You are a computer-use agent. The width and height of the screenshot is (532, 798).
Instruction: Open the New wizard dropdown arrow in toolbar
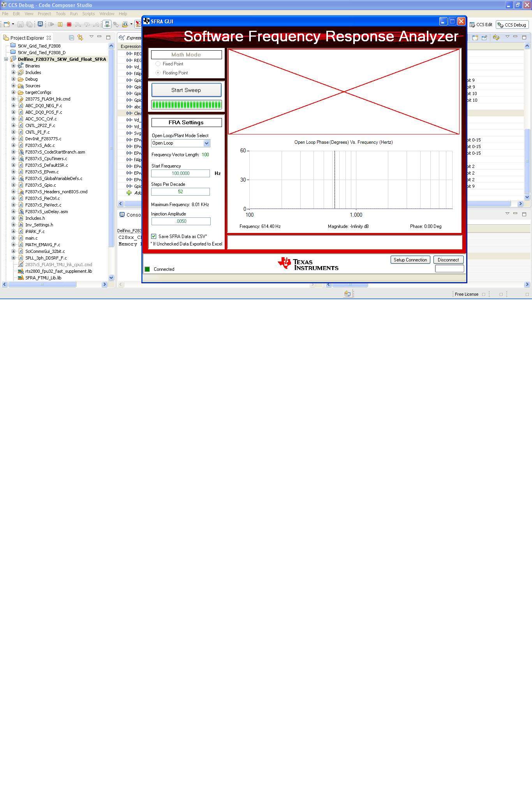click(13, 24)
